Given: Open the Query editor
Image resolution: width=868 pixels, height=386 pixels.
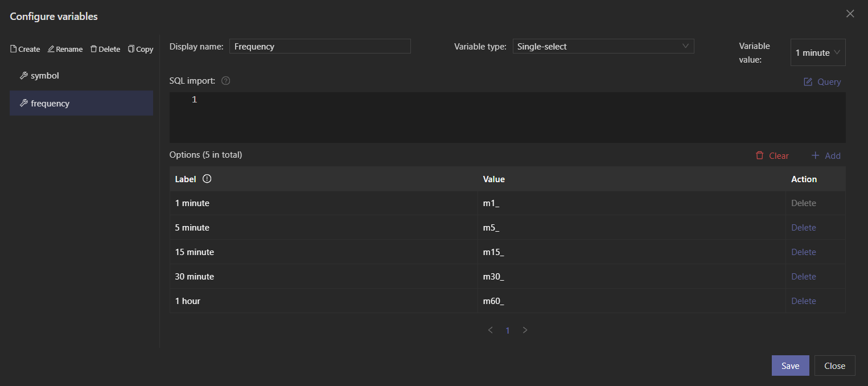Looking at the screenshot, I should pyautogui.click(x=822, y=82).
